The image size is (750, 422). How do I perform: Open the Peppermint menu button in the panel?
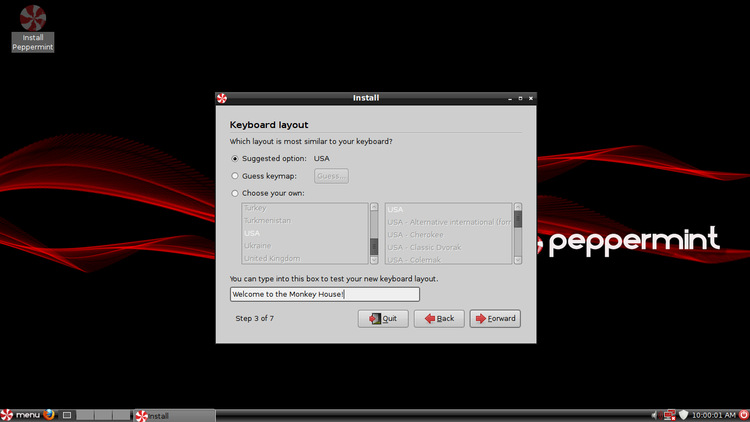21,415
